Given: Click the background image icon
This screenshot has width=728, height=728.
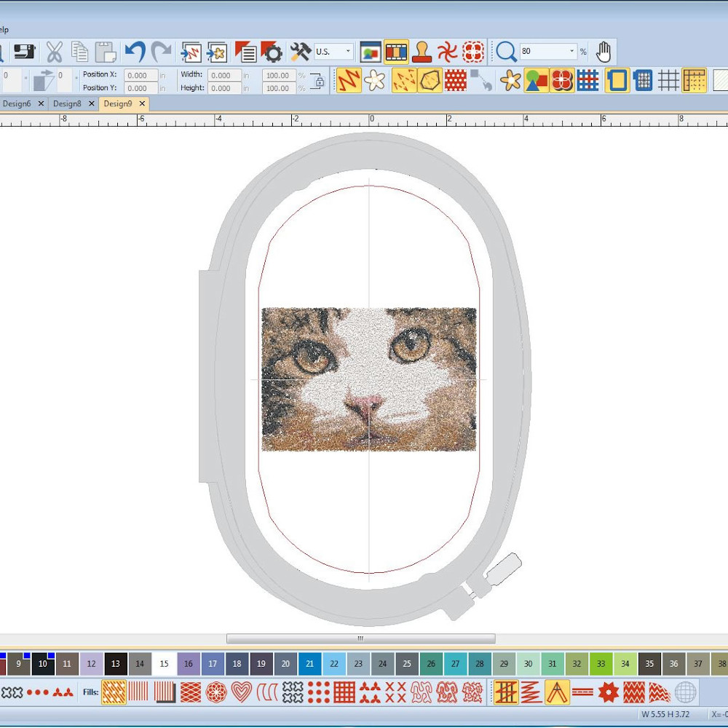Looking at the screenshot, I should (x=371, y=52).
